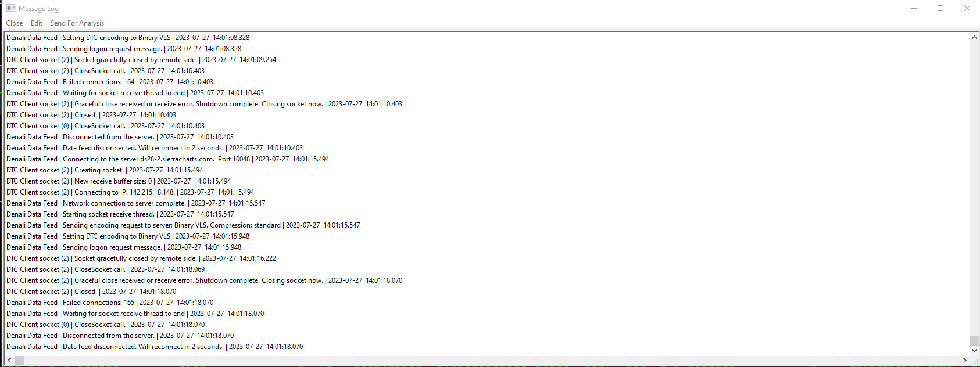
Task: Click the 'Failed connections: 165' log line
Action: pyautogui.click(x=110, y=303)
